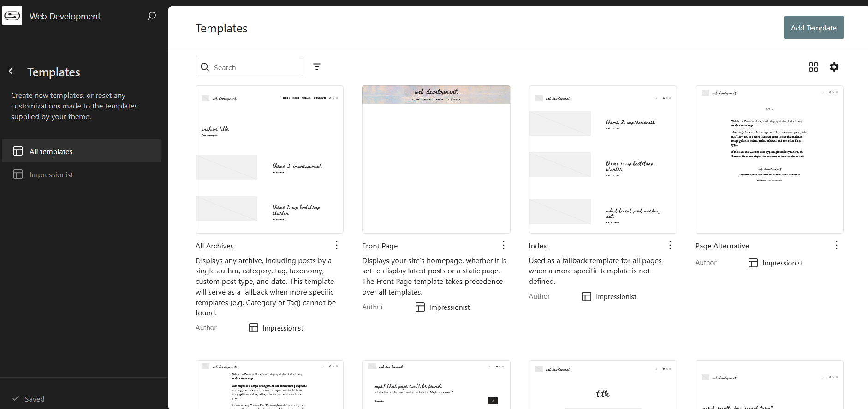Open the filter options icon
This screenshot has height=409, width=868.
coord(317,67)
